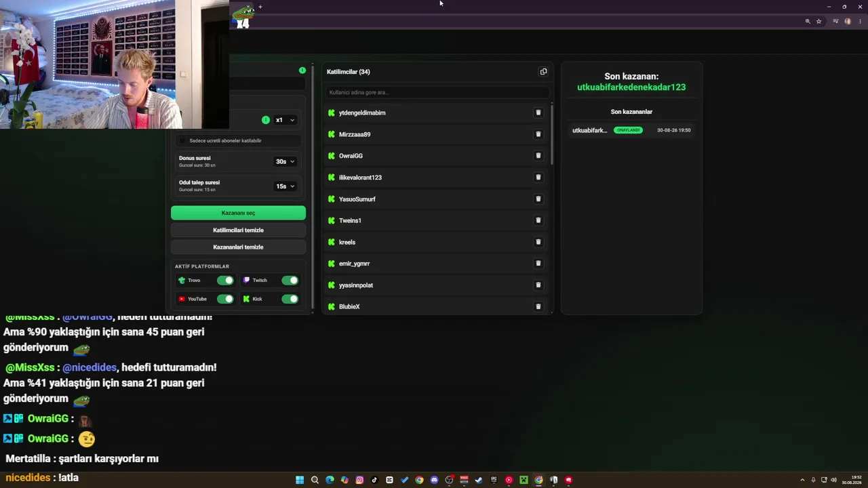Click the green ONAYLANDI status badge
Screen dimensions: 868x488
pyautogui.click(x=628, y=130)
